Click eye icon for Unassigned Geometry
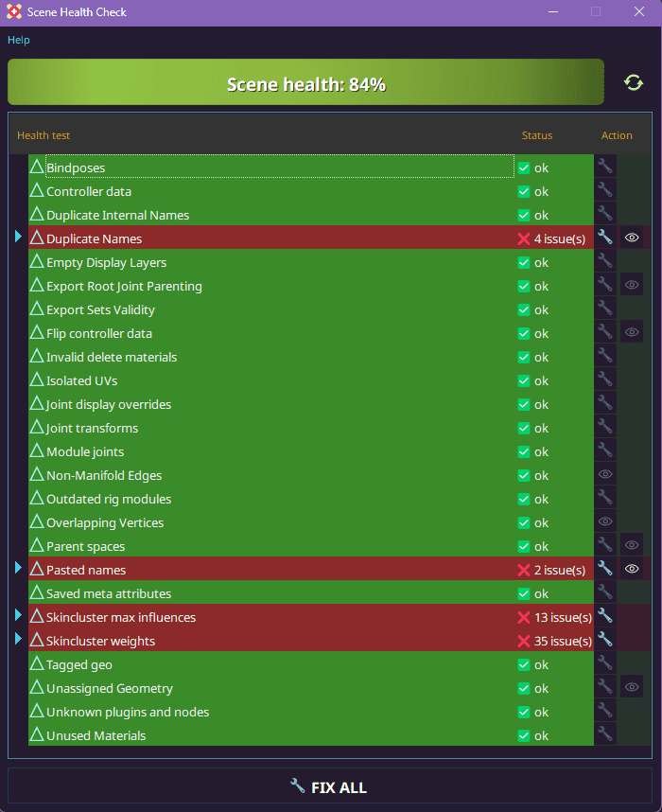The image size is (662, 812). pos(632,687)
